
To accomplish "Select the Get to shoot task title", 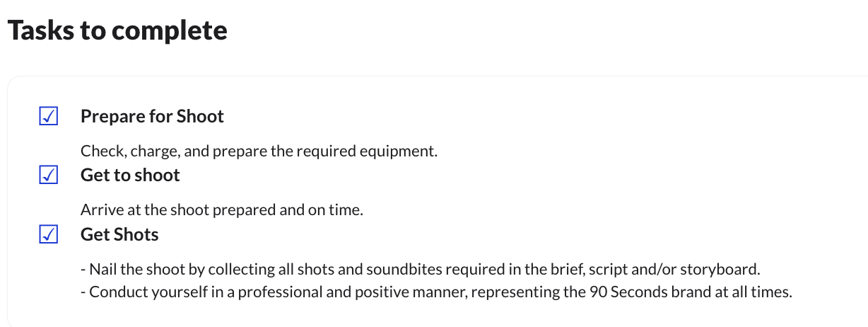I will [x=130, y=176].
